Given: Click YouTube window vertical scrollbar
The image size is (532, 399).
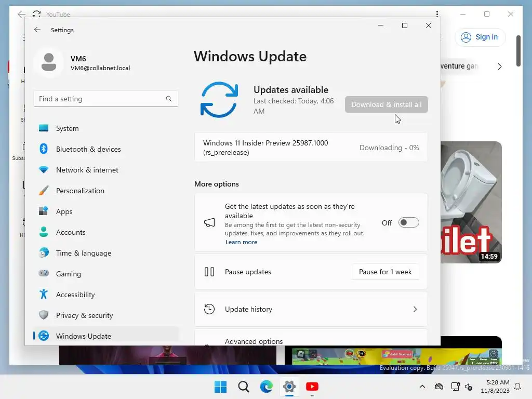Looking at the screenshot, I should point(518,51).
